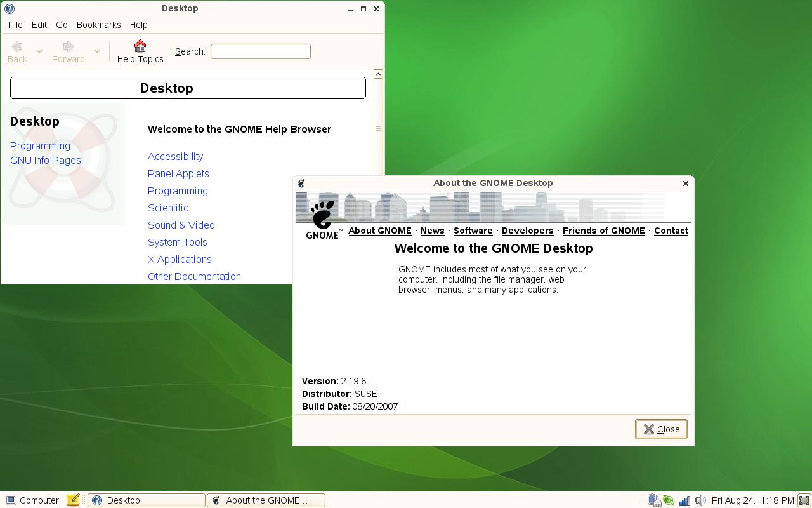Click the Back arrow icon
Screen dimensions: 812x508
[x=17, y=46]
